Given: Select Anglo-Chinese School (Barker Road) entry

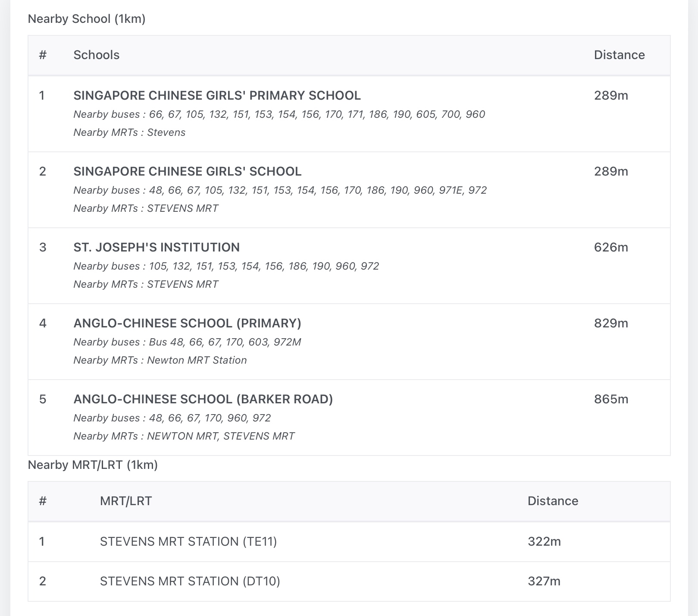Looking at the screenshot, I should (203, 399).
